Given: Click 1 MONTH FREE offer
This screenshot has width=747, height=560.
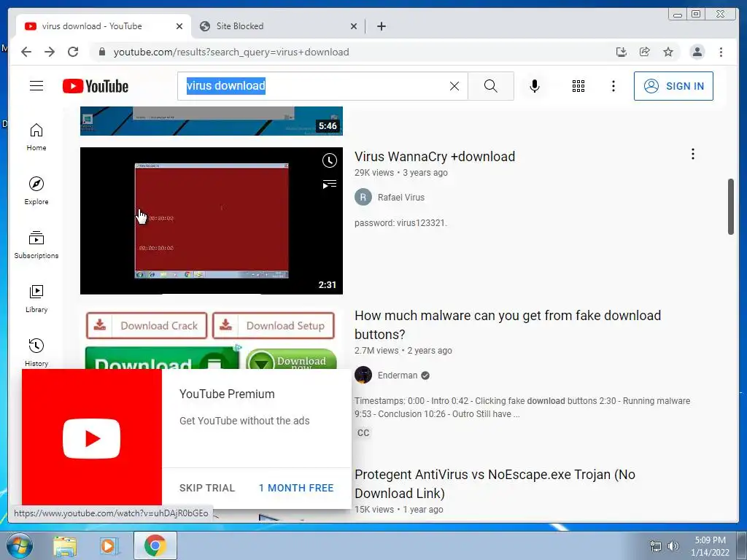Looking at the screenshot, I should pyautogui.click(x=296, y=488).
